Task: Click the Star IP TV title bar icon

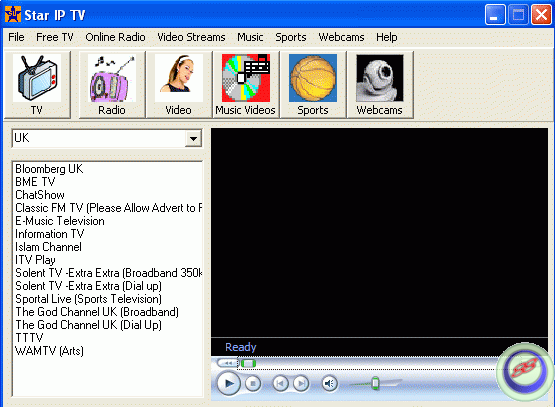Action: 13,15
